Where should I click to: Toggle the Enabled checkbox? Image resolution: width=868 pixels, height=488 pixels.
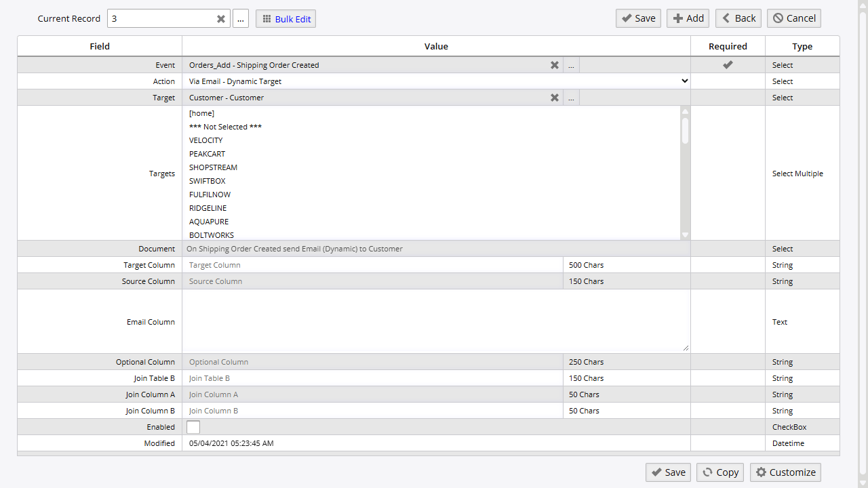193,427
